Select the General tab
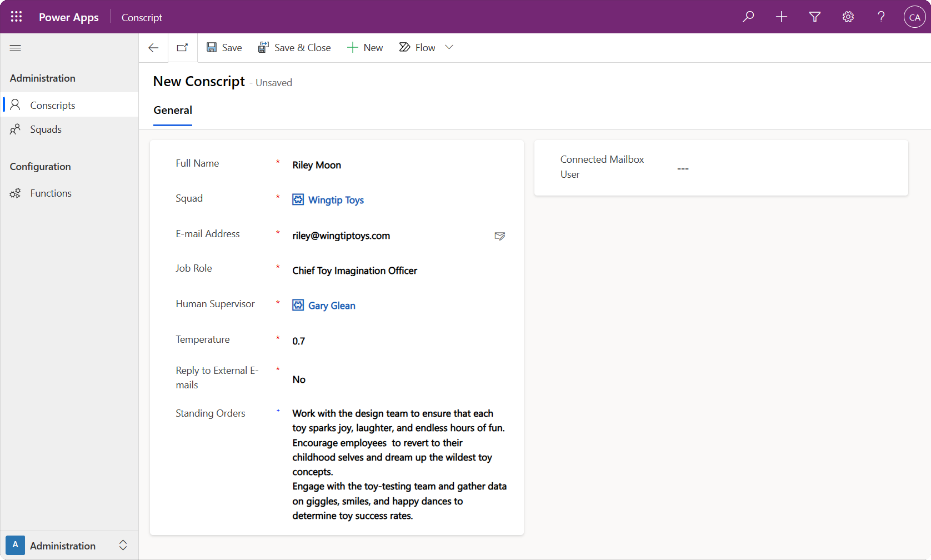 [173, 111]
